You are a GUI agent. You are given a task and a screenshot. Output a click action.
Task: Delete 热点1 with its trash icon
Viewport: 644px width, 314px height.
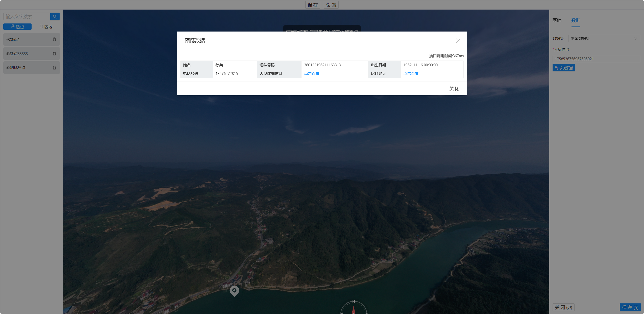[54, 39]
